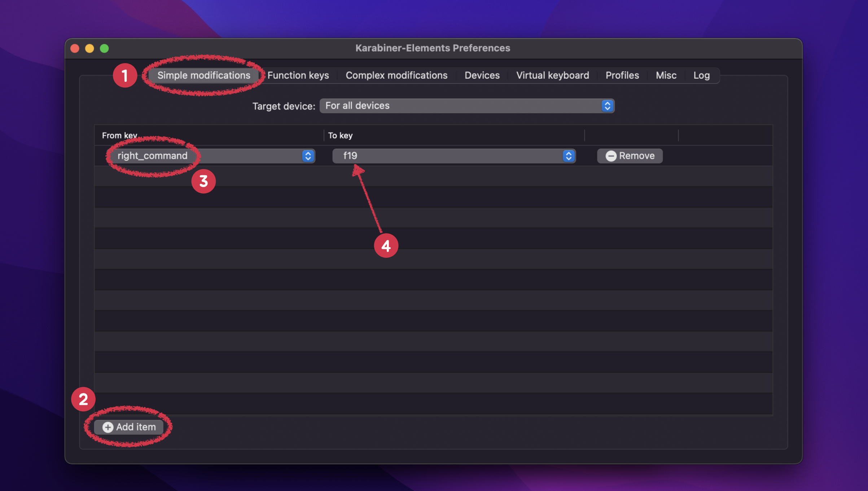This screenshot has width=868, height=491.
Task: Open the Profiles tab
Action: pyautogui.click(x=622, y=75)
